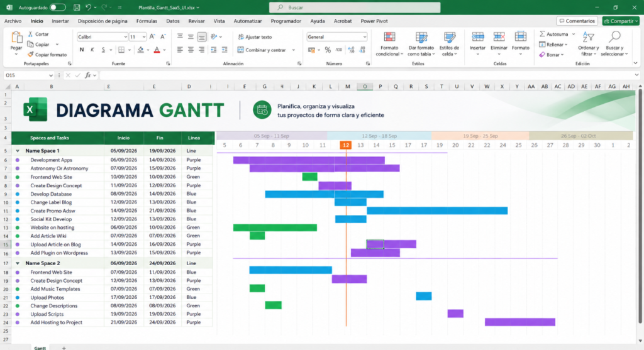The width and height of the screenshot is (644, 350).
Task: Click the Comentarios button
Action: 577,21
